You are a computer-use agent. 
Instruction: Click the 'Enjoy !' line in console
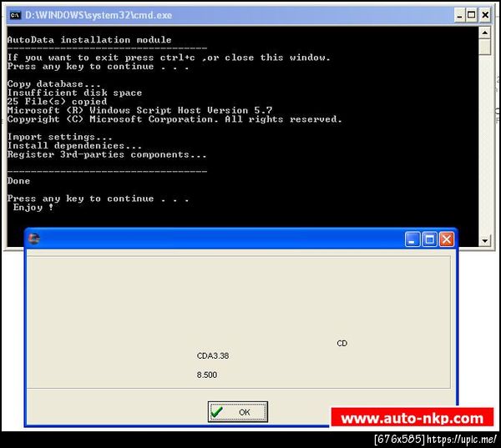33,207
